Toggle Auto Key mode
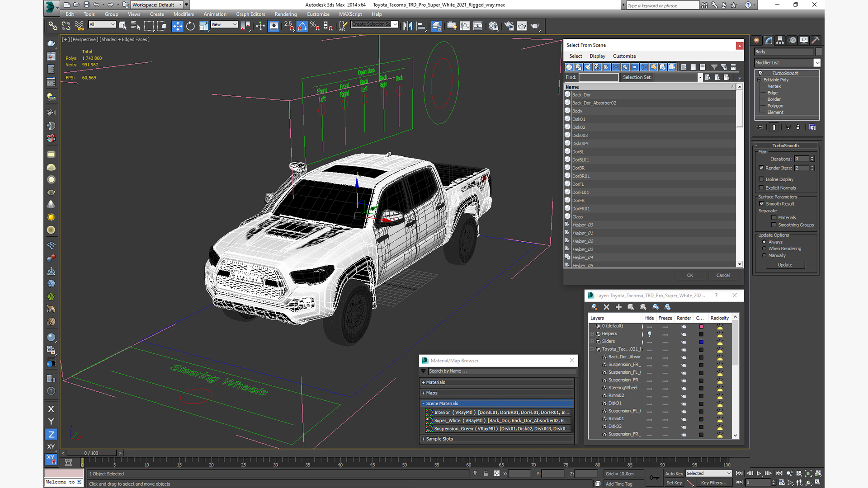The height and width of the screenshot is (488, 868). [x=674, y=474]
